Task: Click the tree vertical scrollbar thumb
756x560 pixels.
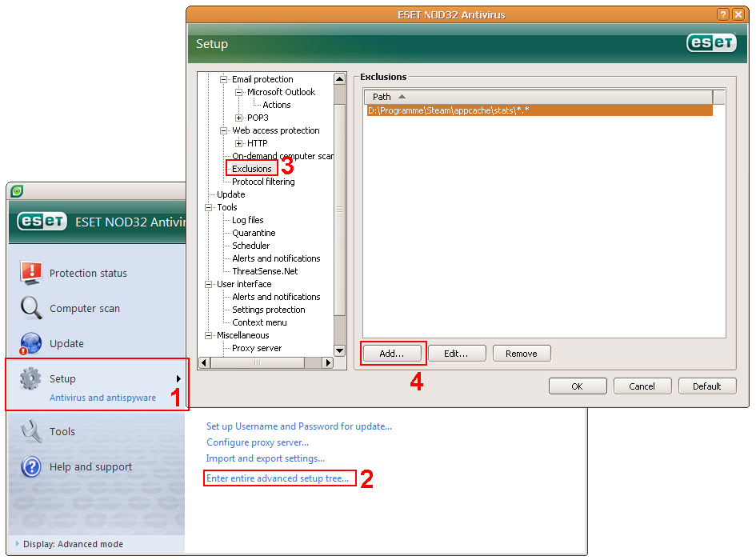Action: (339, 210)
